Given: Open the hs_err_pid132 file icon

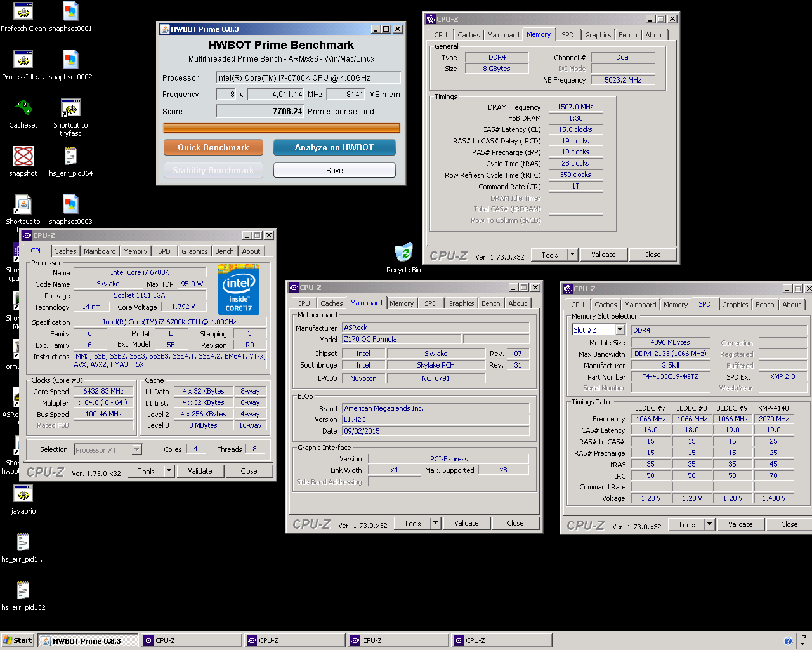Looking at the screenshot, I should (x=23, y=596).
